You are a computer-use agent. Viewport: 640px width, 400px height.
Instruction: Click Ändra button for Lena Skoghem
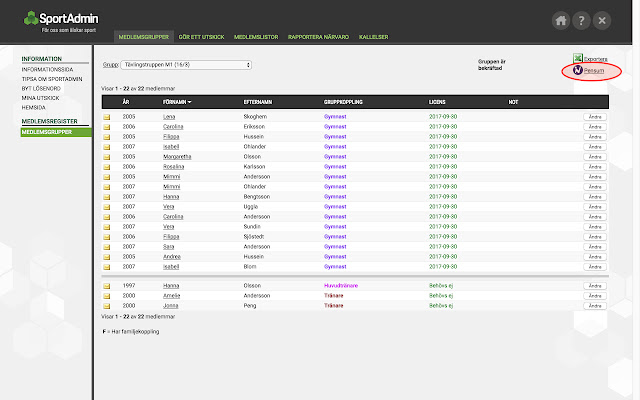(595, 117)
